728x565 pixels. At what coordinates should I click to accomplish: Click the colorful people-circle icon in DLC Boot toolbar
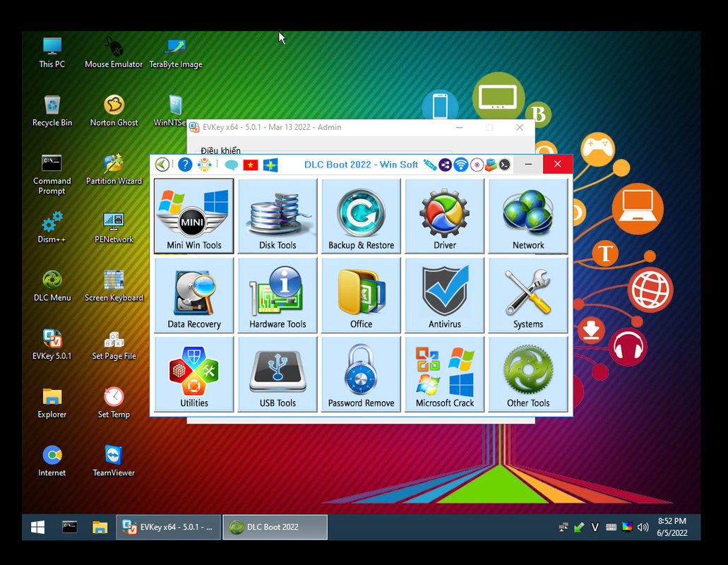click(x=204, y=165)
